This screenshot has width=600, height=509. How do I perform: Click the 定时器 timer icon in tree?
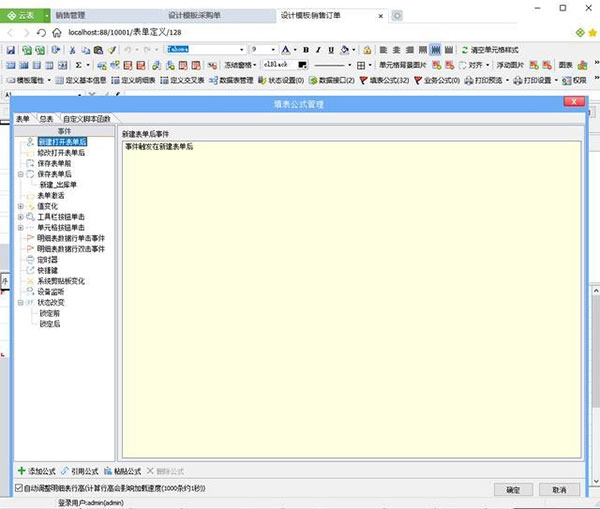pyautogui.click(x=31, y=259)
